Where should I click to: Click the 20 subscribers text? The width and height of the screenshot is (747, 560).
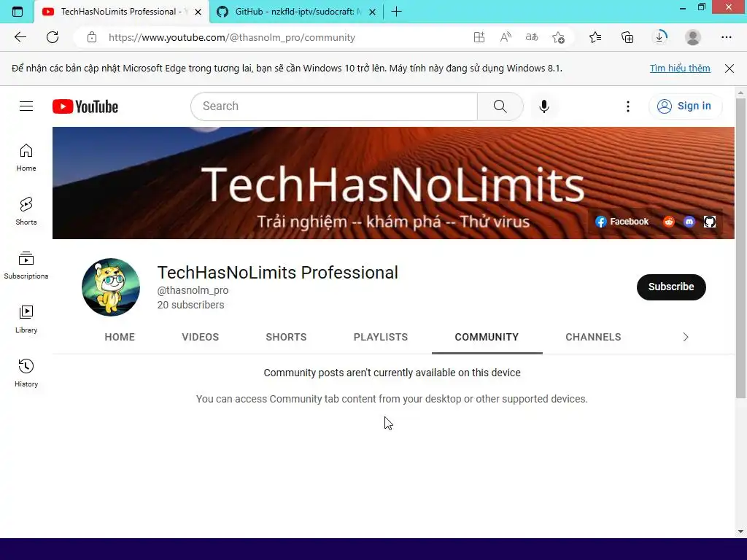(190, 305)
